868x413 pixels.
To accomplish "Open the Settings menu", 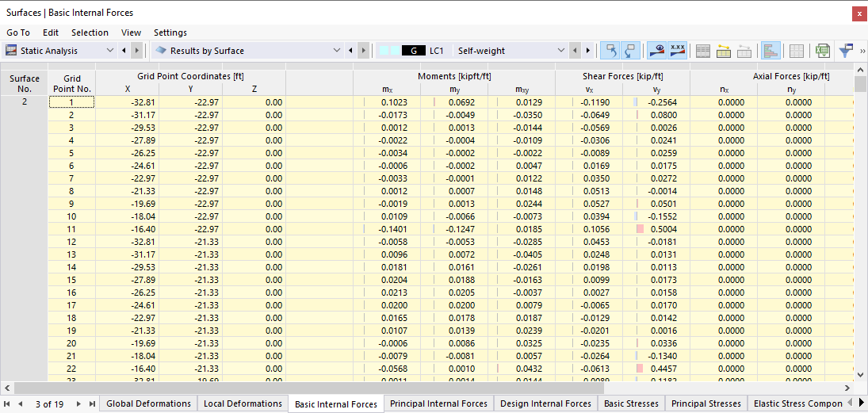I will pos(170,33).
